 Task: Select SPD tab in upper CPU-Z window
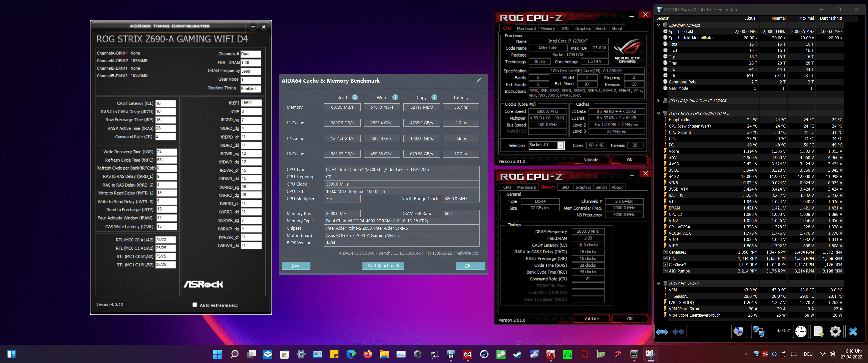coord(565,28)
